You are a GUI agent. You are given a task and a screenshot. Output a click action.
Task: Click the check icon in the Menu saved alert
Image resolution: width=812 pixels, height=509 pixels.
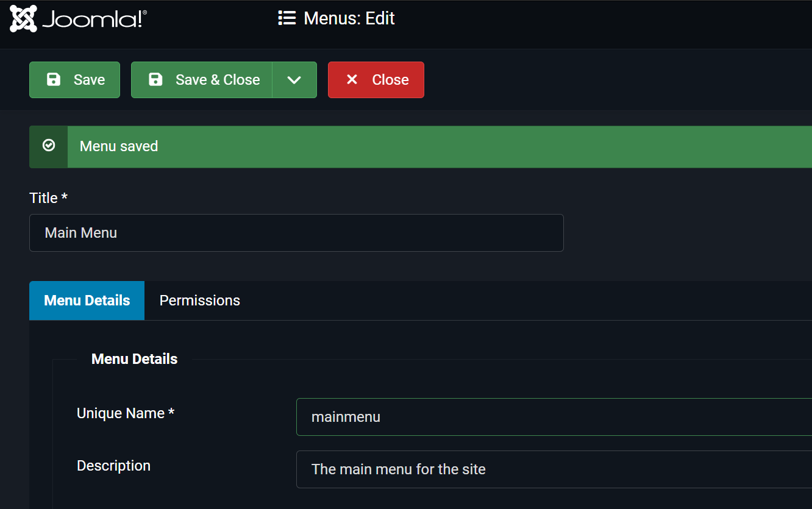pyautogui.click(x=49, y=146)
